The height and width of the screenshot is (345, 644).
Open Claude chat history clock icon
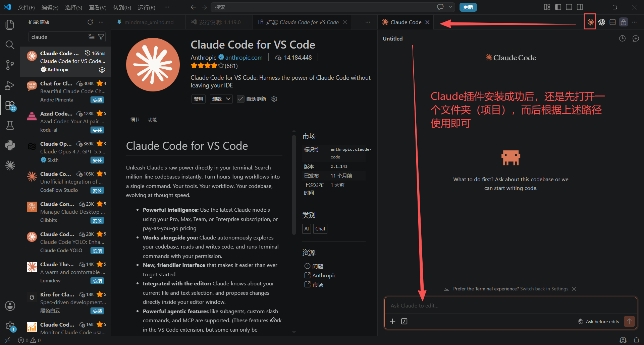(622, 39)
